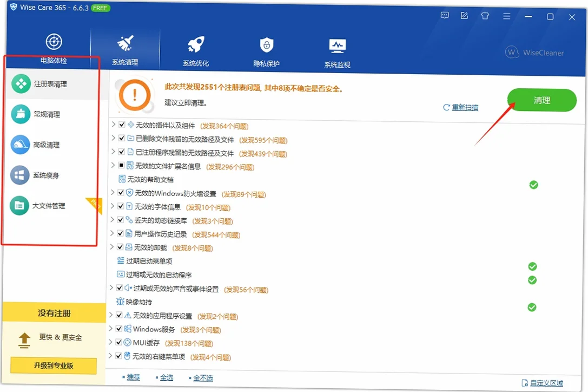Click the 用户操作历史记录 document icon
The image size is (588, 392).
[x=129, y=233]
